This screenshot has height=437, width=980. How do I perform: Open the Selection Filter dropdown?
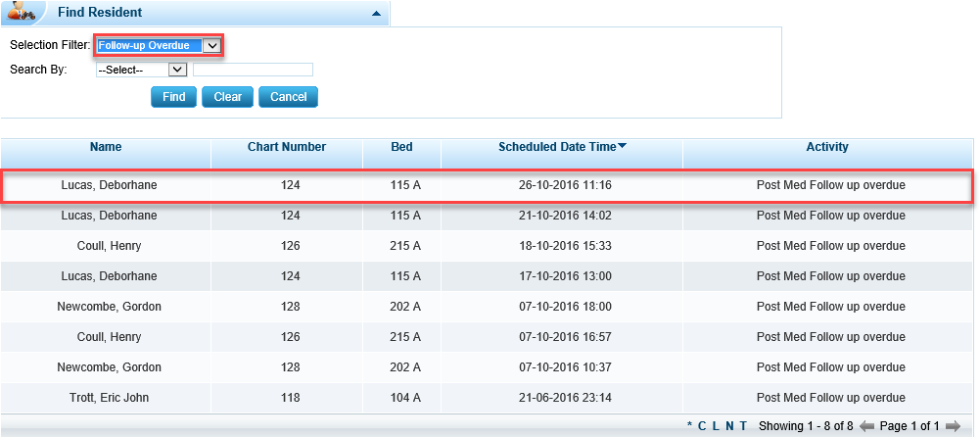[x=210, y=45]
